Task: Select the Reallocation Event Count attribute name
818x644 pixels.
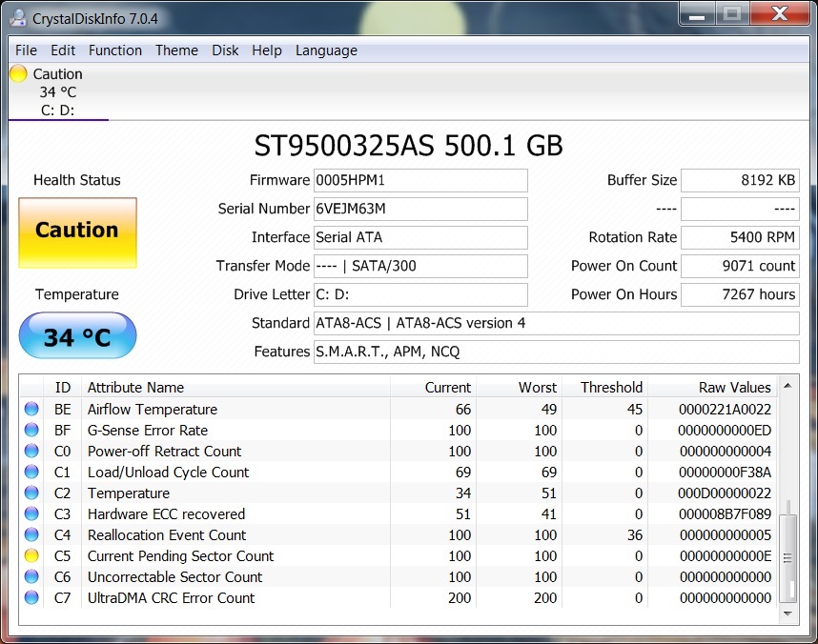Action: 167,535
